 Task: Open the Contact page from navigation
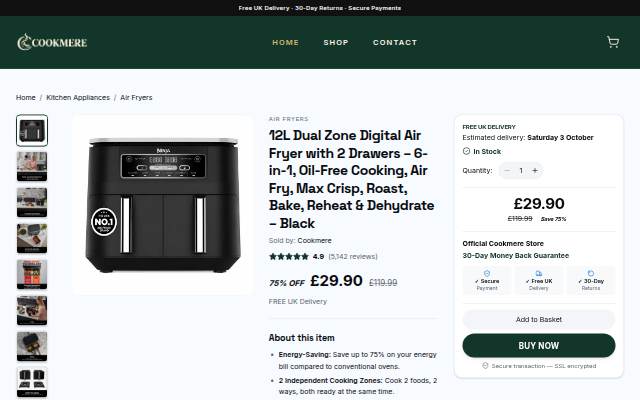click(395, 42)
